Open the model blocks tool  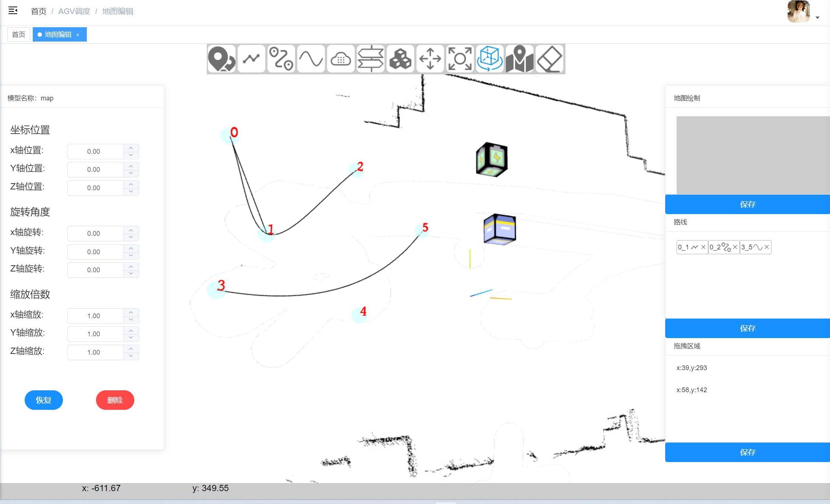tap(400, 59)
